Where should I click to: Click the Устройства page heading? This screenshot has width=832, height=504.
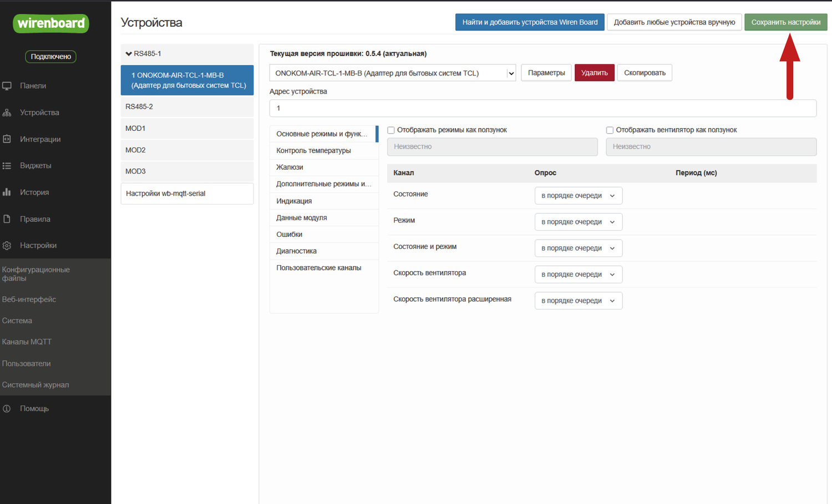pyautogui.click(x=151, y=23)
